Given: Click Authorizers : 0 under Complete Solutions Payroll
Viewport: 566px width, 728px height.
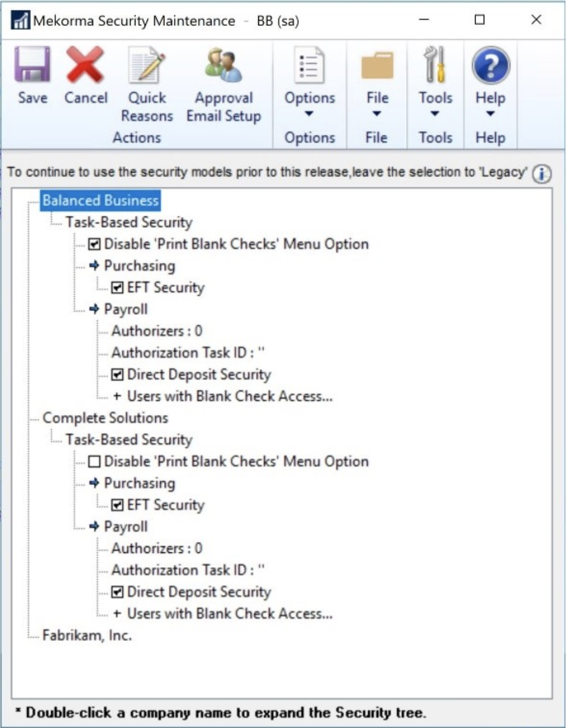Looking at the screenshot, I should (157, 548).
